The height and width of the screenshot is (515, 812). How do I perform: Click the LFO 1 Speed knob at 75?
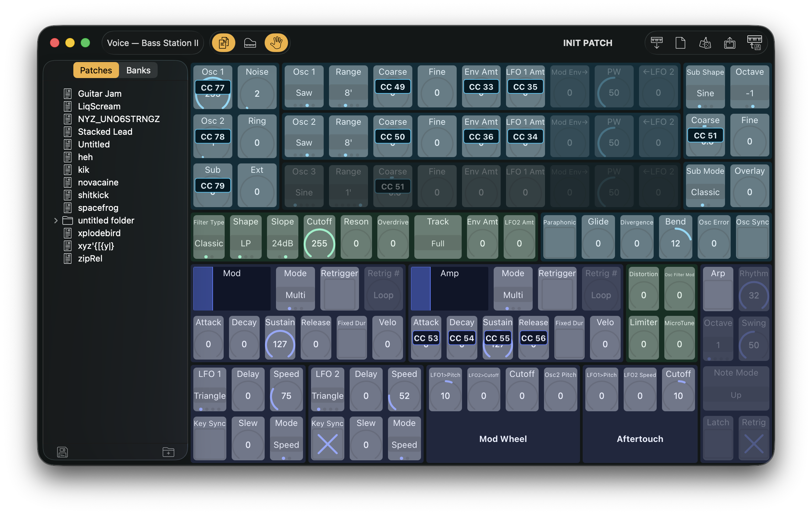tap(286, 396)
